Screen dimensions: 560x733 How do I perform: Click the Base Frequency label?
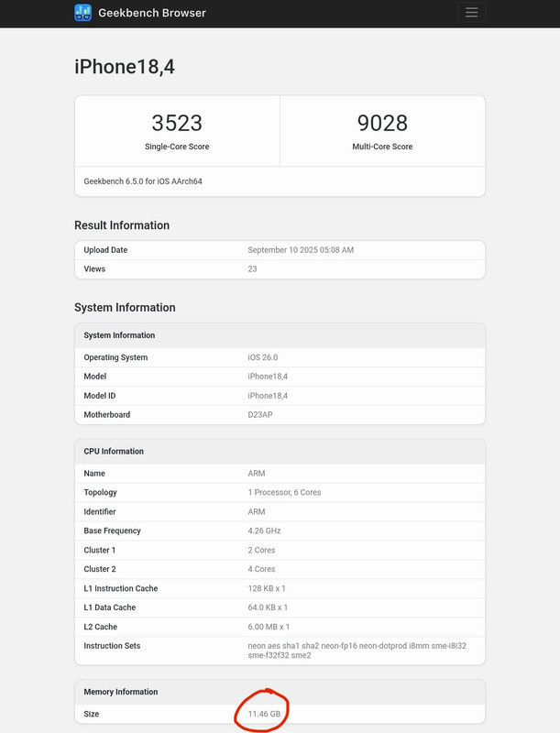tap(112, 531)
